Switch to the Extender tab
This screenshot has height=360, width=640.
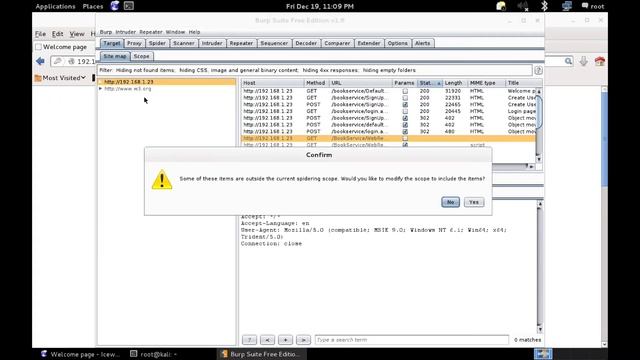[x=369, y=43]
